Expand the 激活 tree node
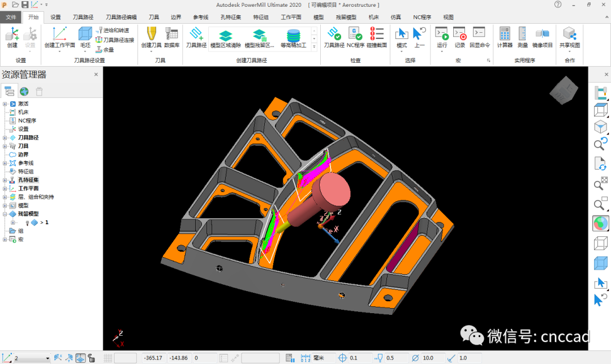The width and height of the screenshot is (611, 364). click(x=5, y=104)
